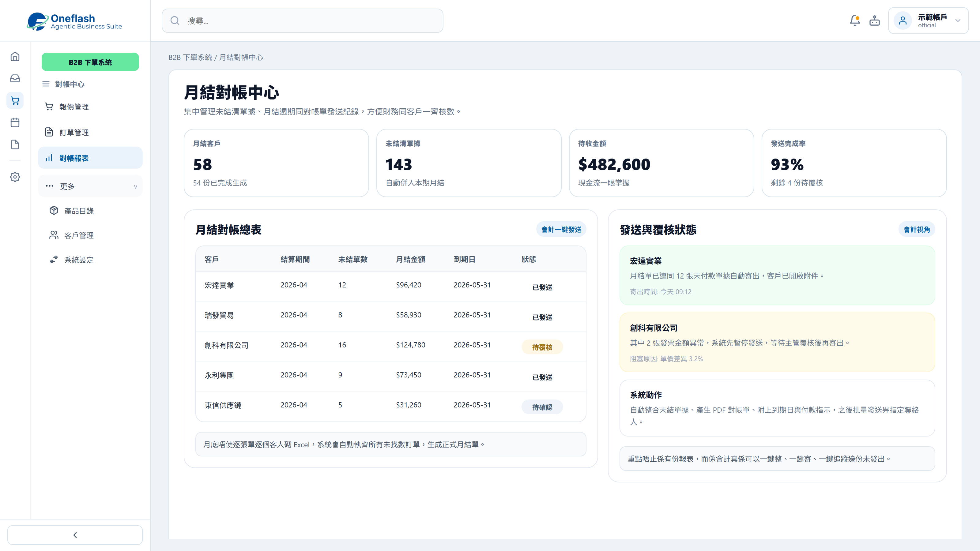The image size is (980, 551).
Task: Open the 示範帳戶 account dropdown
Action: [928, 21]
